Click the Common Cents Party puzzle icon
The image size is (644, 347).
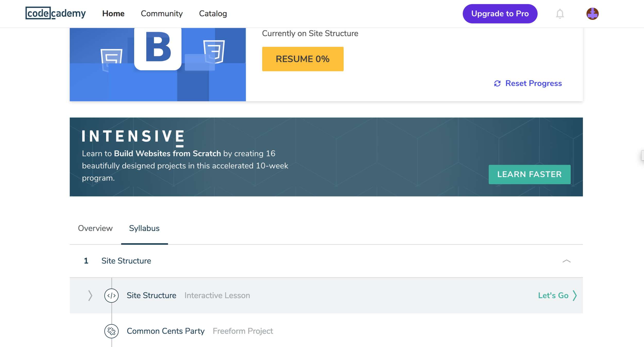(x=111, y=331)
